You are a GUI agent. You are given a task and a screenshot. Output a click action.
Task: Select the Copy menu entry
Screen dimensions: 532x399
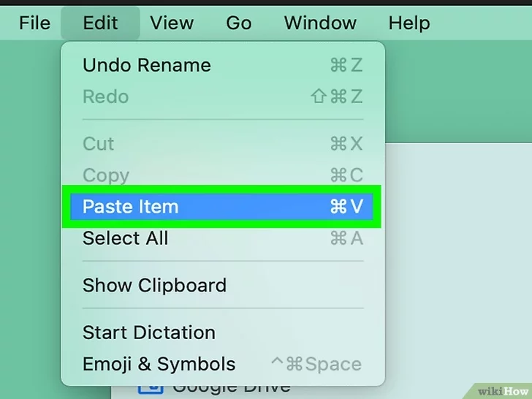click(x=106, y=175)
